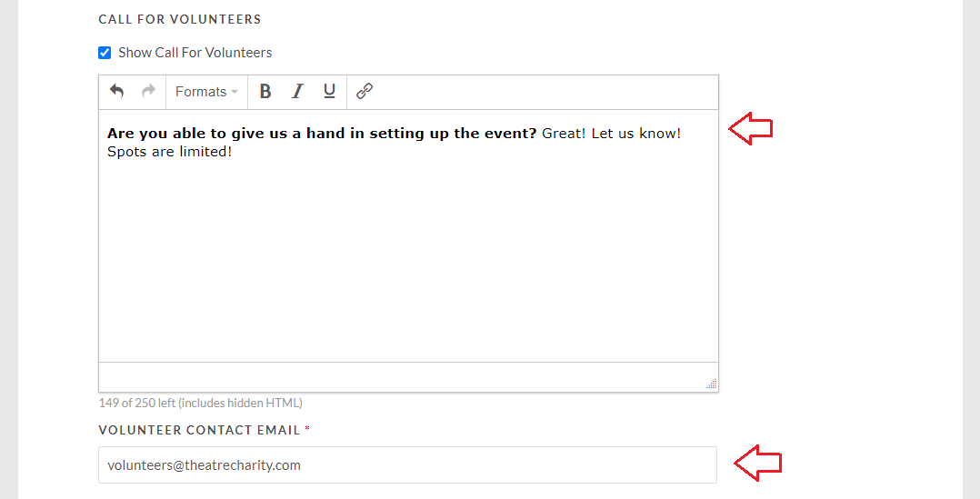Apply underline formatting with U icon
Viewport: 980px width, 499px height.
pos(329,91)
